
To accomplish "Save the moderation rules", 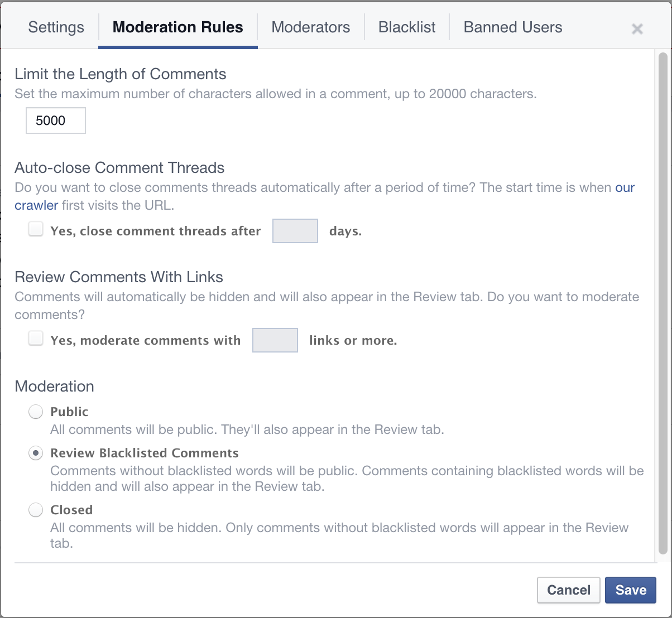I will click(x=631, y=590).
